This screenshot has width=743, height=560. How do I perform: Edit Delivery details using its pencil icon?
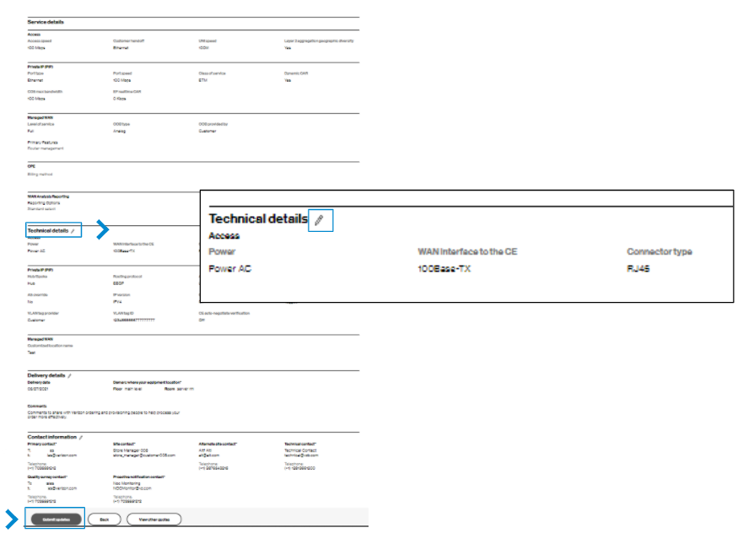[70, 375]
